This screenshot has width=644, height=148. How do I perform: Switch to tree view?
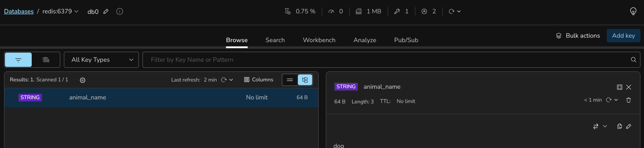click(305, 80)
